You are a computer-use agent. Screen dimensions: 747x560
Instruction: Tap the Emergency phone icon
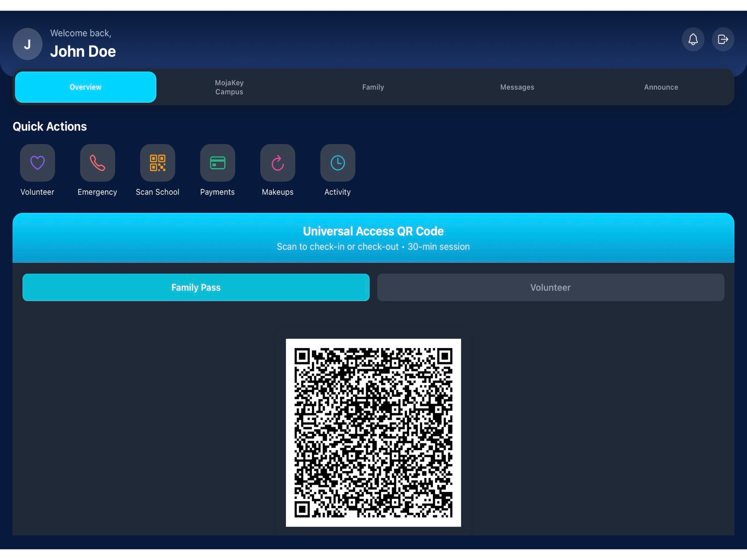click(98, 163)
